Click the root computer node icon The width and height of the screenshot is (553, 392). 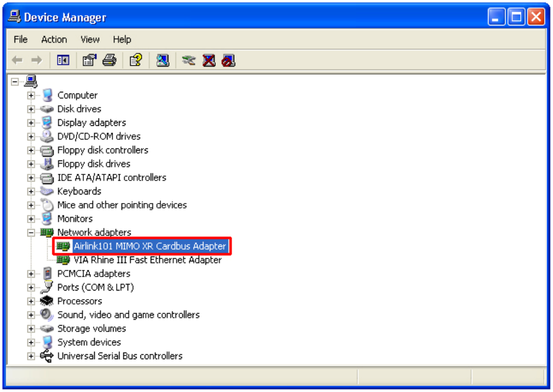tap(30, 81)
